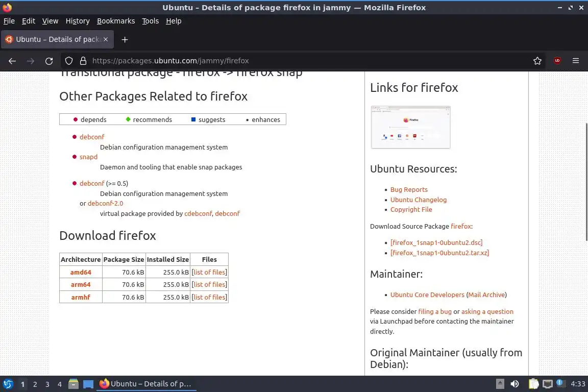Open the Copyright File link
The width and height of the screenshot is (588, 392).
411,210
